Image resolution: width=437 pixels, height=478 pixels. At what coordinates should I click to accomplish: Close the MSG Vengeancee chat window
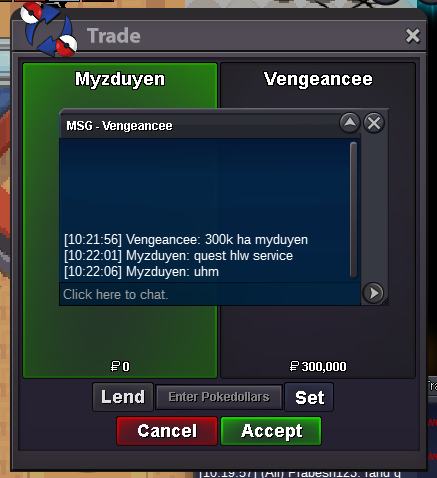[374, 123]
